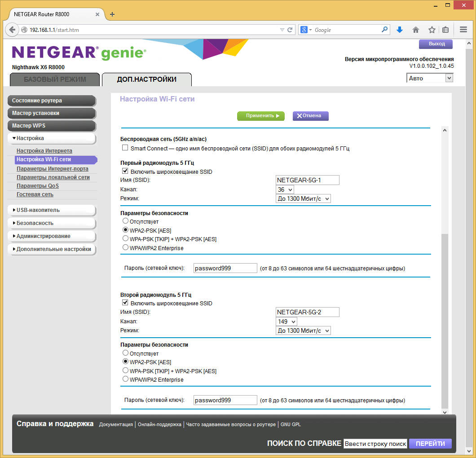
Task: Open 'Состояние роутера' menu item
Action: click(x=52, y=101)
